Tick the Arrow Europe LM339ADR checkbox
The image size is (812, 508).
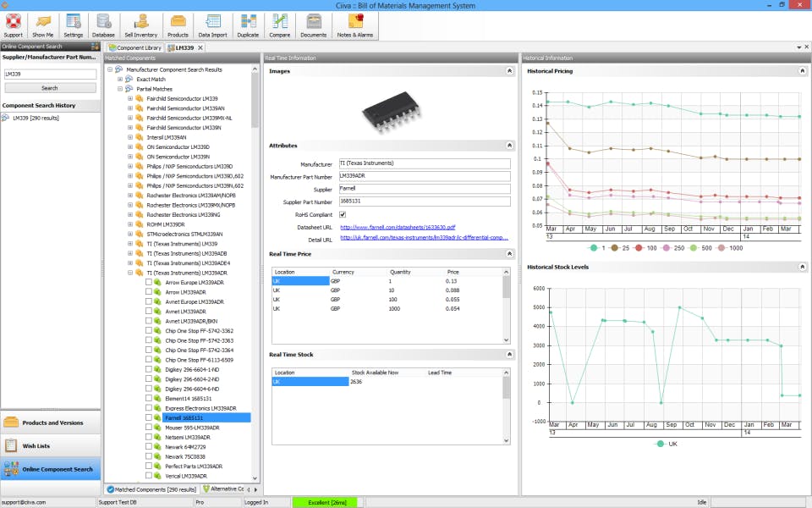click(149, 283)
